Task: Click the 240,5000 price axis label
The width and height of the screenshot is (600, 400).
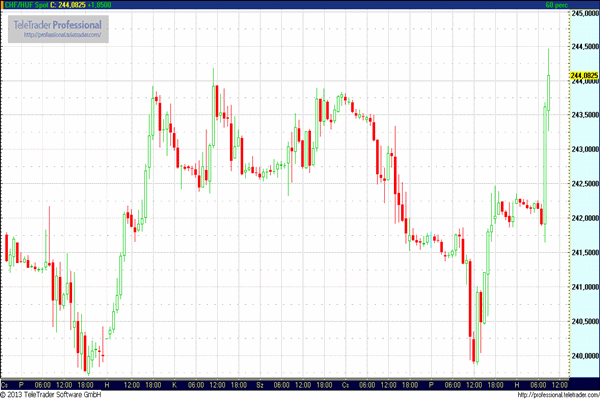Action: click(x=583, y=321)
